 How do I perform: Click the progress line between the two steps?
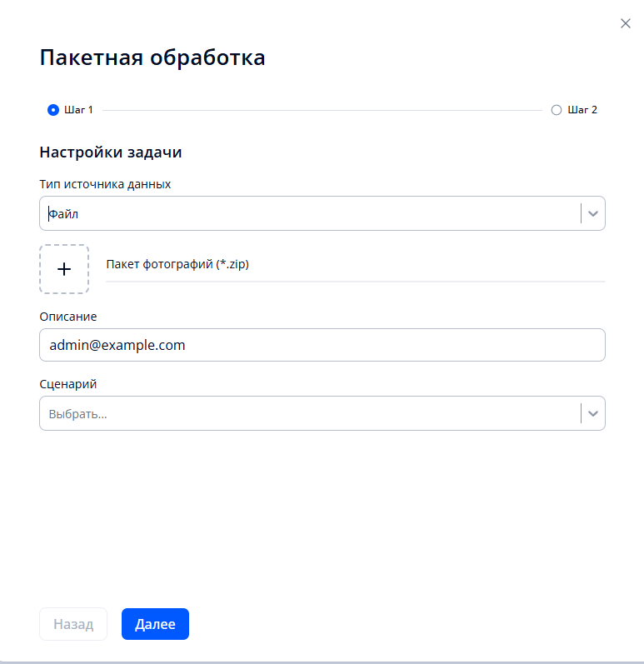click(322, 110)
